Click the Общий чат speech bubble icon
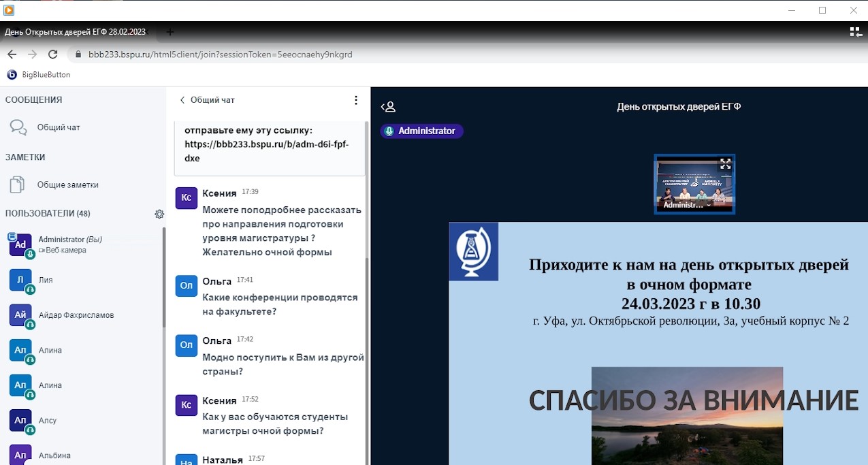Viewport: 868px width, 465px height. coord(18,127)
